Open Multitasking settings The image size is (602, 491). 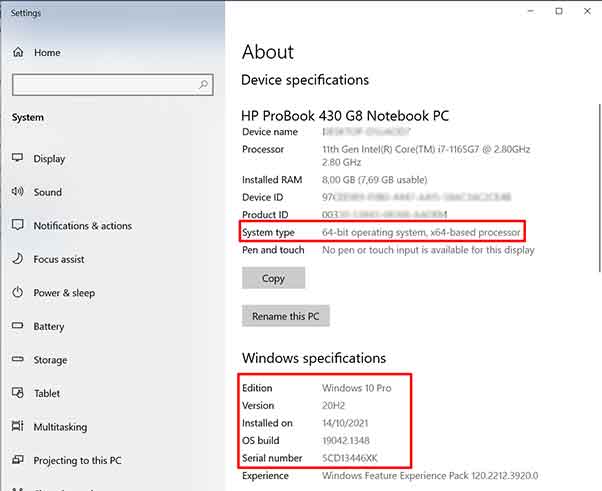click(x=60, y=427)
